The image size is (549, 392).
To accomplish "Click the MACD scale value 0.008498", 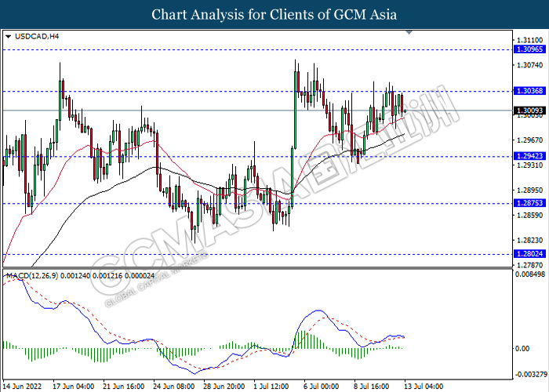I will 529,274.
